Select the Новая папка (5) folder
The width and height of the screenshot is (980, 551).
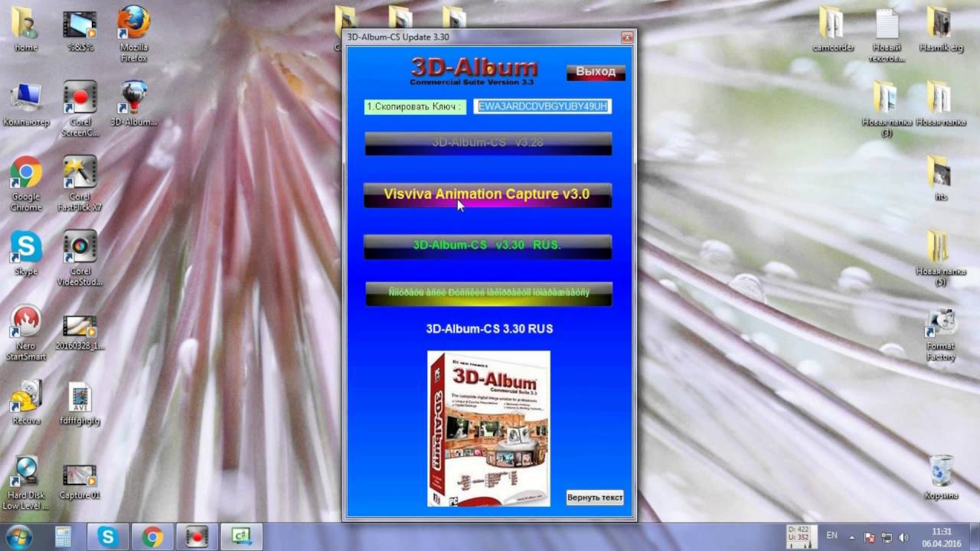click(x=941, y=259)
